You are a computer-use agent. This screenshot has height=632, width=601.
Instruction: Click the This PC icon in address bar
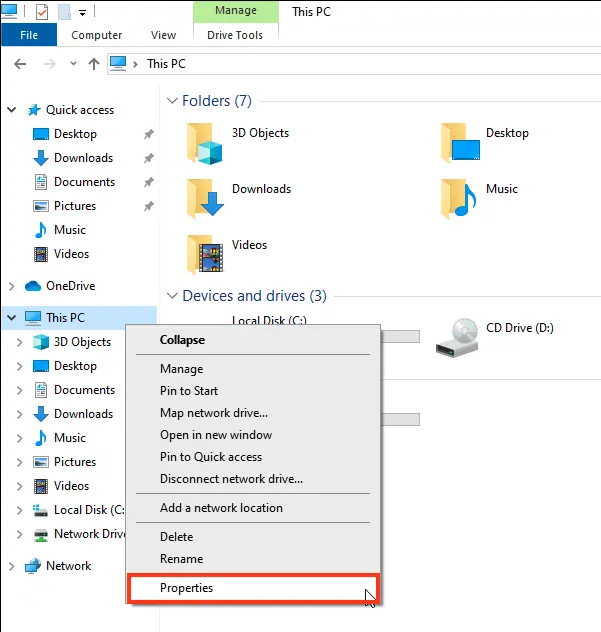pyautogui.click(x=118, y=64)
